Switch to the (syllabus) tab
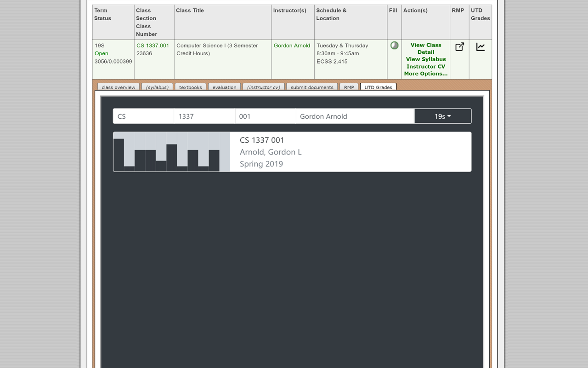Screen dimensions: 588x368 157,87
